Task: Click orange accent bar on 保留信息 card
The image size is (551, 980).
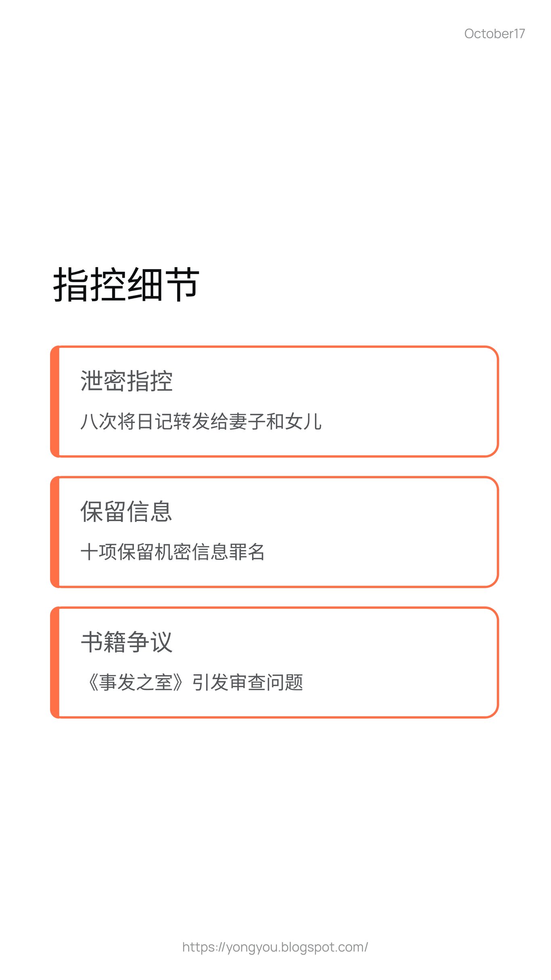Action: tap(55, 532)
